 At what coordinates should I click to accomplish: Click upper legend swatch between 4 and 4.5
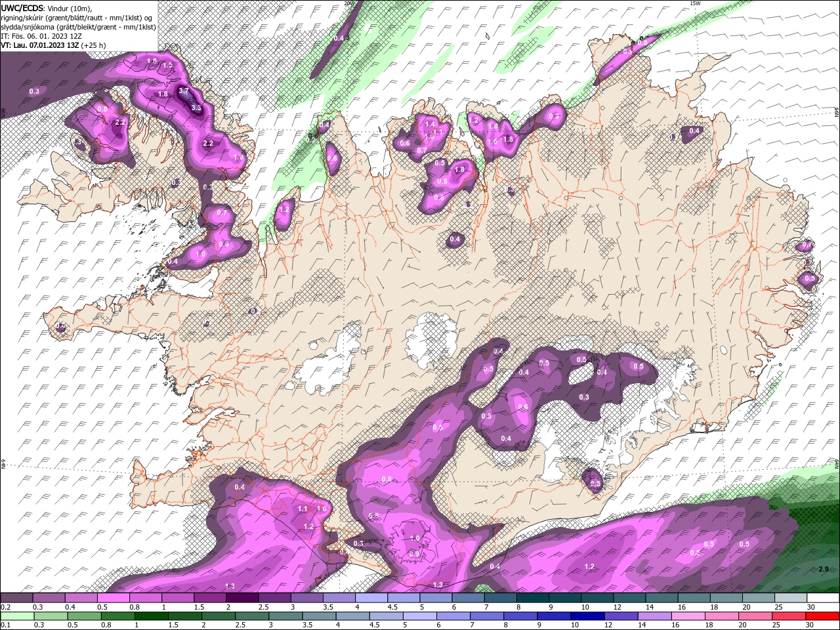371,598
